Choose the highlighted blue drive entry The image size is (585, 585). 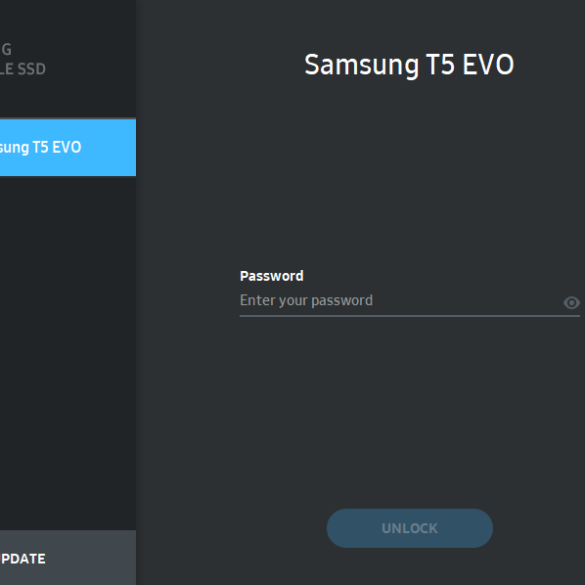point(68,147)
